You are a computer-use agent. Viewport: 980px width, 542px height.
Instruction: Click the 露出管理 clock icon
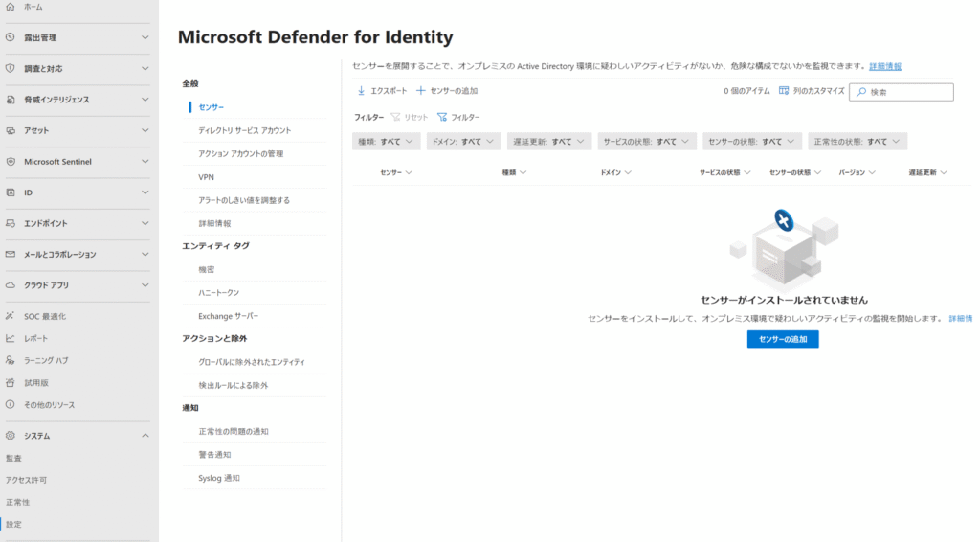pyautogui.click(x=10, y=37)
